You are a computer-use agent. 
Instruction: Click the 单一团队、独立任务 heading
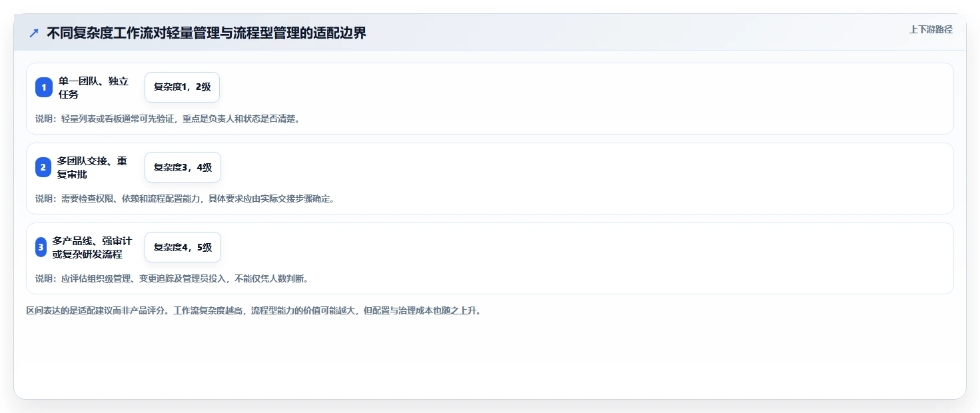[x=93, y=87]
